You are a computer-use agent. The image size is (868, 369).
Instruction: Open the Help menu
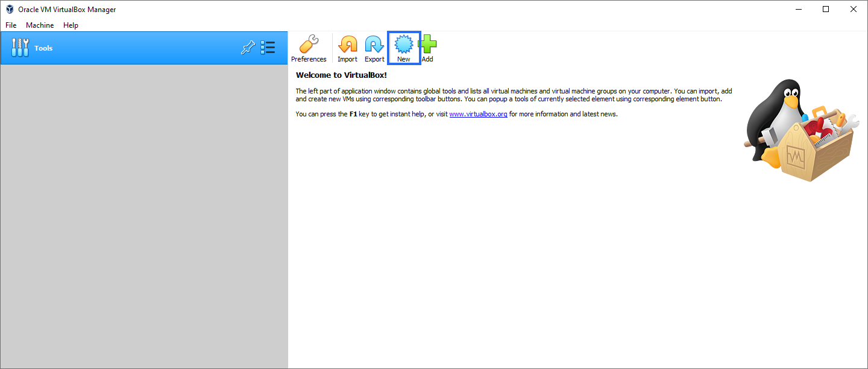click(71, 25)
